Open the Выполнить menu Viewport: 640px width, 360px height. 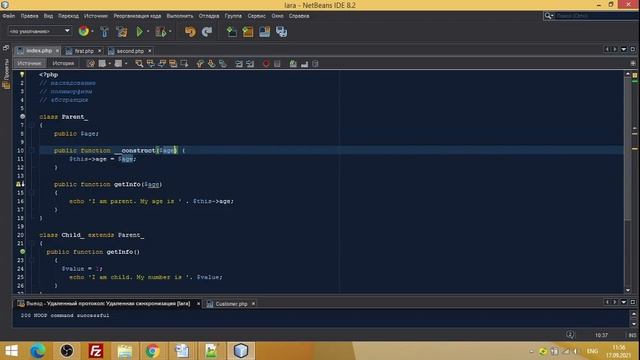pos(180,16)
